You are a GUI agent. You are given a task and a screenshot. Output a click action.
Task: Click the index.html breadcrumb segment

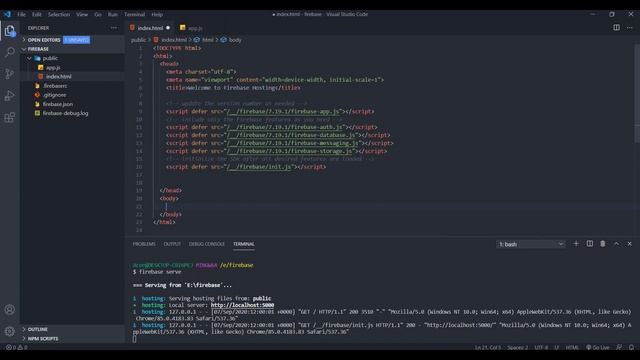click(x=174, y=40)
